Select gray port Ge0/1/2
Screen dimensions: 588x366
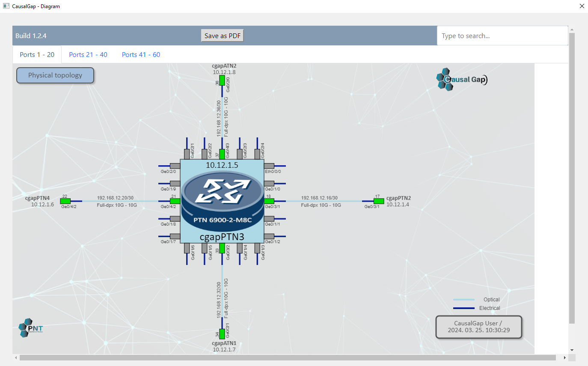click(269, 236)
